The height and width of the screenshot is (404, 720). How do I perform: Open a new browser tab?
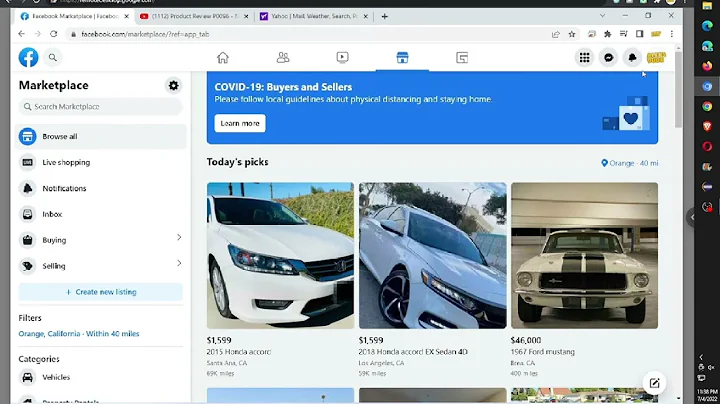[385, 17]
